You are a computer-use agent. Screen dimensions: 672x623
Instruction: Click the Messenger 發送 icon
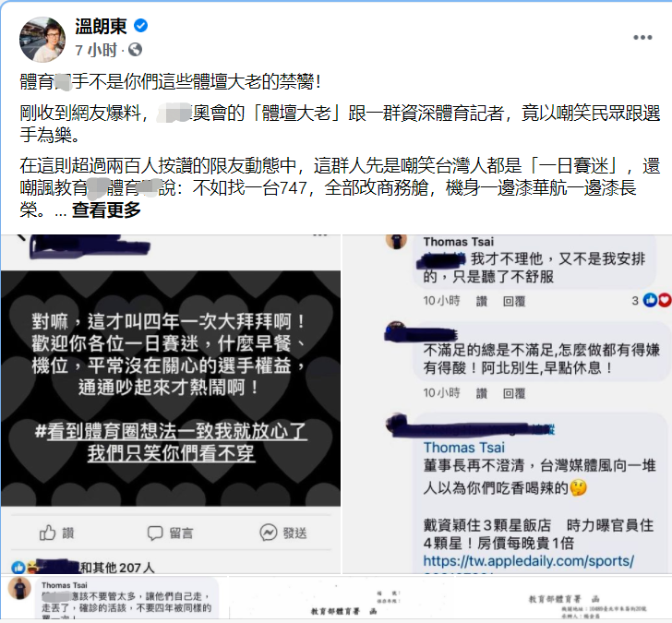point(269,533)
